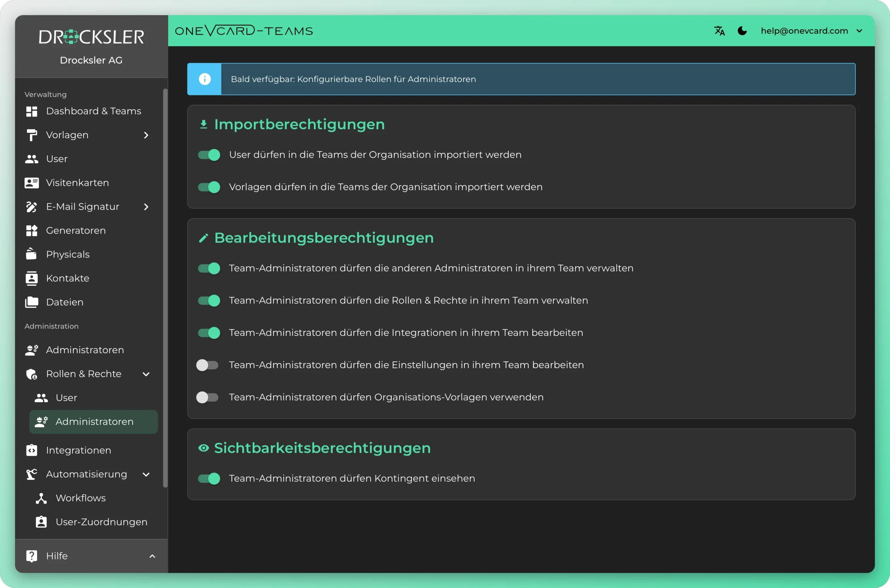Open the Physicals menu item
The width and height of the screenshot is (890, 588).
91,255
